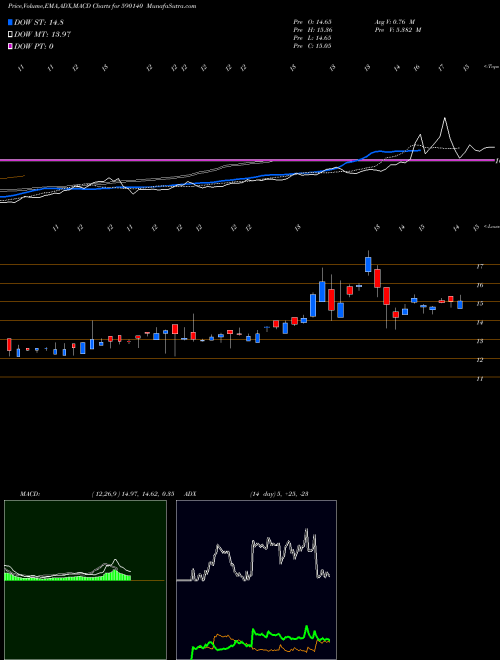The image size is (500, 660).
Task: Select the 'DOW ST: 14.8' label
Action: tap(39, 22)
